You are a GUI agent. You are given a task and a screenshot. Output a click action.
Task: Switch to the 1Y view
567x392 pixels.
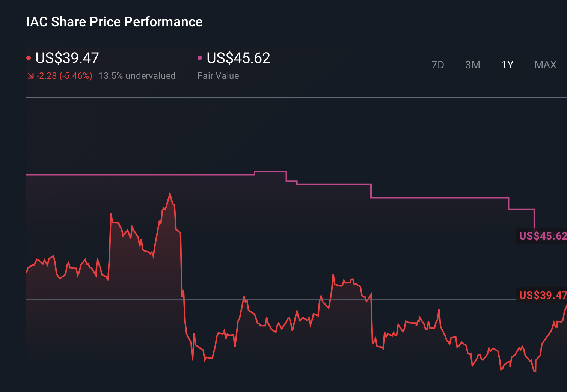[x=507, y=65]
